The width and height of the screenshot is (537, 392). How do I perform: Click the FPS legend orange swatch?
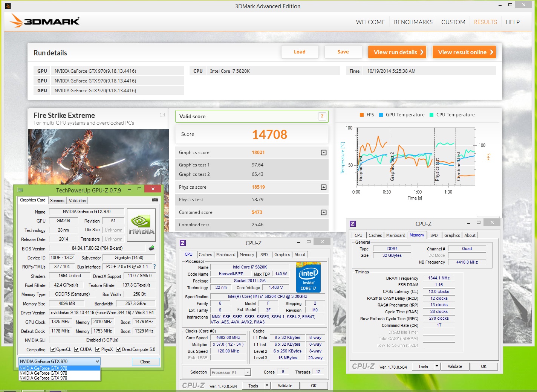[362, 115]
